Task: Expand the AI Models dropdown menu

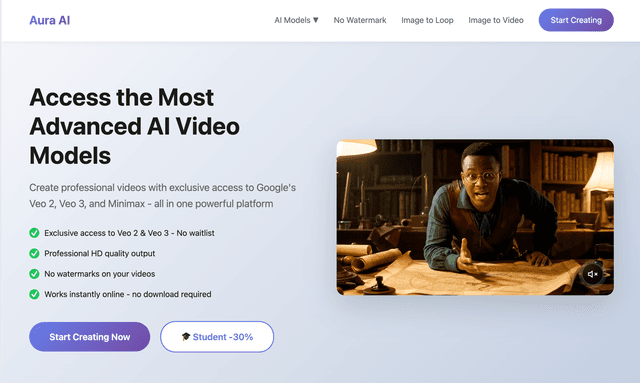Action: click(296, 20)
